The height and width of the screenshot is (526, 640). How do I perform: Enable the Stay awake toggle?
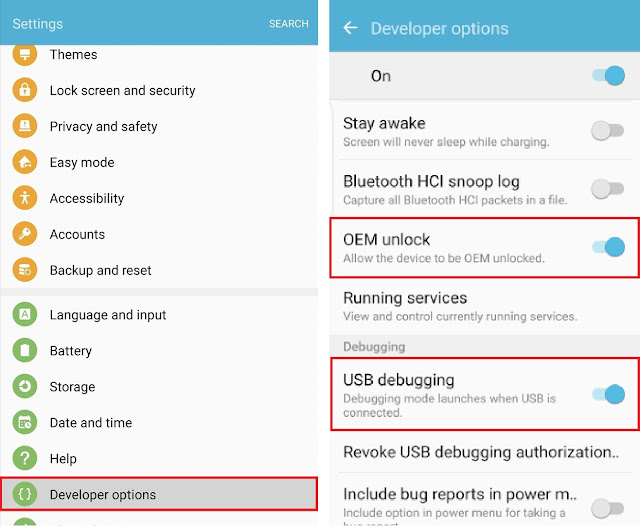point(608,131)
